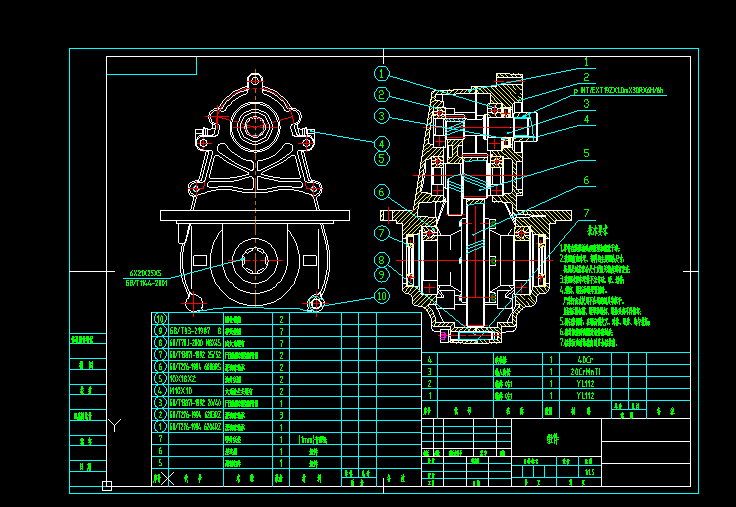
Task: Click circled balloon 8 beside the section view
Action: click(x=382, y=260)
